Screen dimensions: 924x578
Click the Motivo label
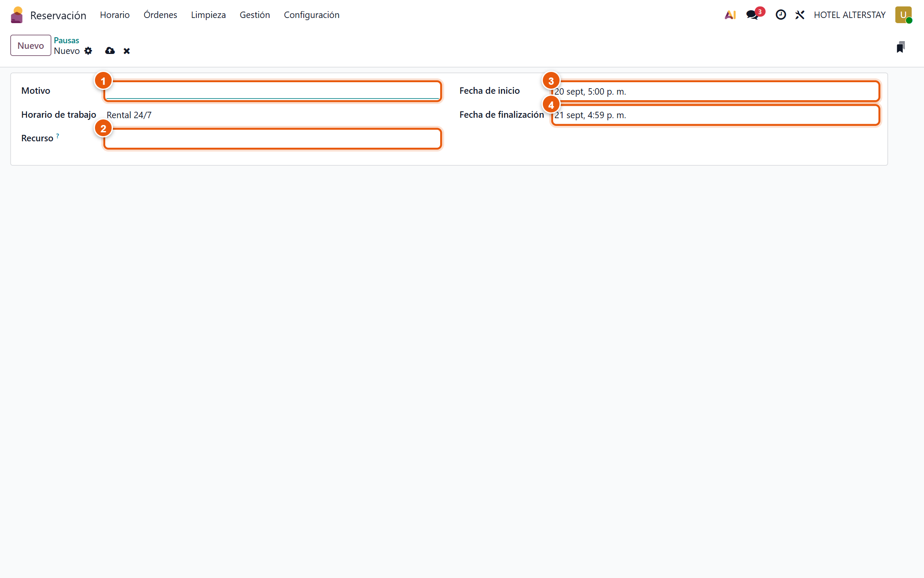click(36, 91)
